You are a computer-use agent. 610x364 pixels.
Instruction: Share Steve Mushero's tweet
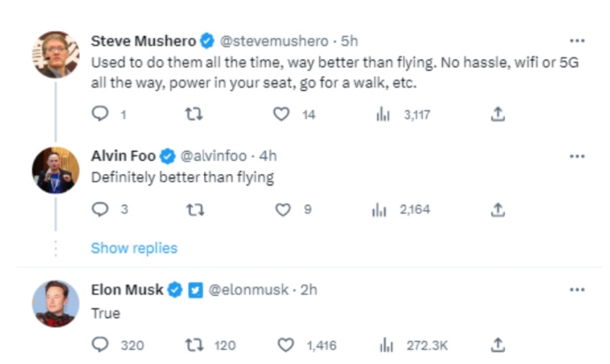tap(498, 114)
